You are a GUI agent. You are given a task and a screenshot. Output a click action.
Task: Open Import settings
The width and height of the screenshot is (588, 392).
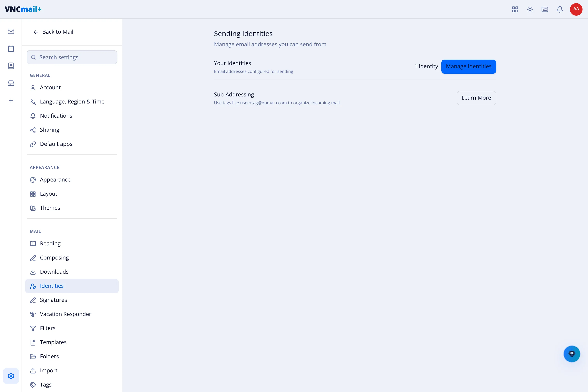[72, 370]
